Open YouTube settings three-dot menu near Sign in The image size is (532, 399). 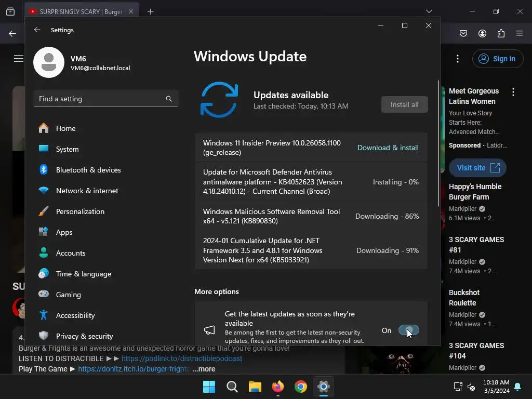point(458,59)
